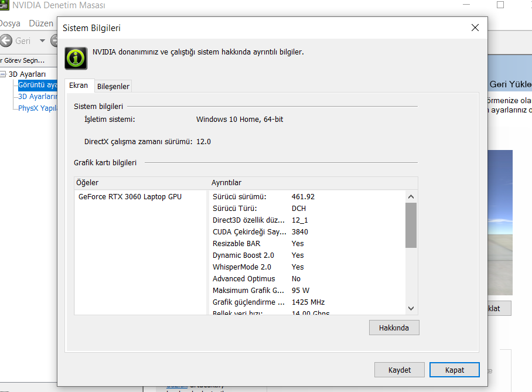The height and width of the screenshot is (392, 532).
Task: Click the details list scroll up arrow
Action: coord(411,196)
